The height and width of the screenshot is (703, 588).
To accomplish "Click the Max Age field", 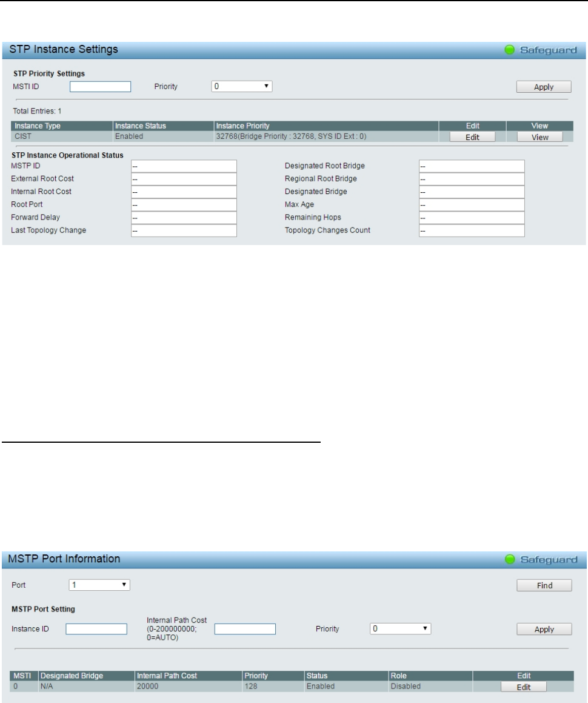I will pyautogui.click(x=472, y=205).
